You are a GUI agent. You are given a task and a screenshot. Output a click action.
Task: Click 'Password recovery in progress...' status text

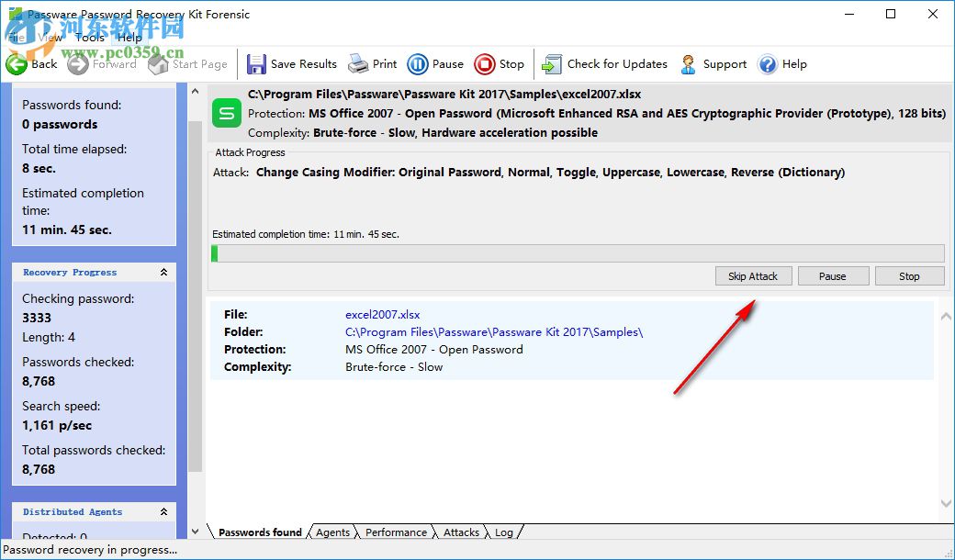90,550
